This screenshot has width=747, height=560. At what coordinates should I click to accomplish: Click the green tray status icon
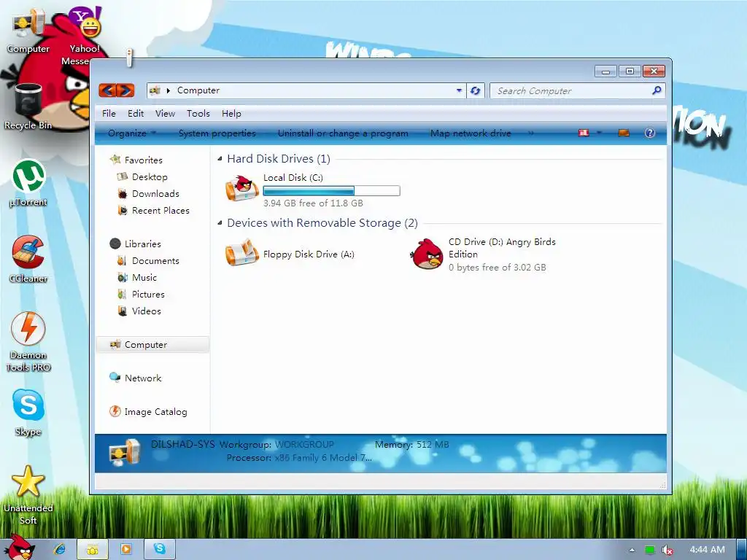tap(649, 550)
